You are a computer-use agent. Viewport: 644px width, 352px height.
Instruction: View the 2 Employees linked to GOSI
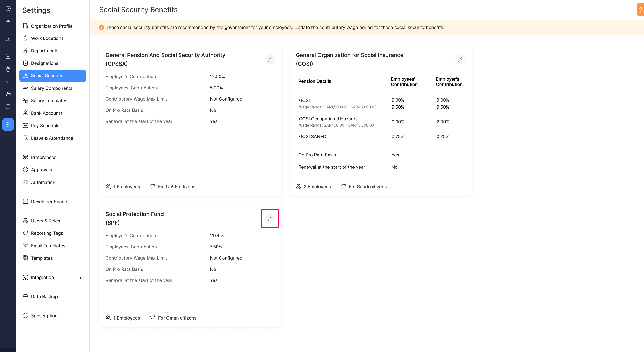point(317,187)
